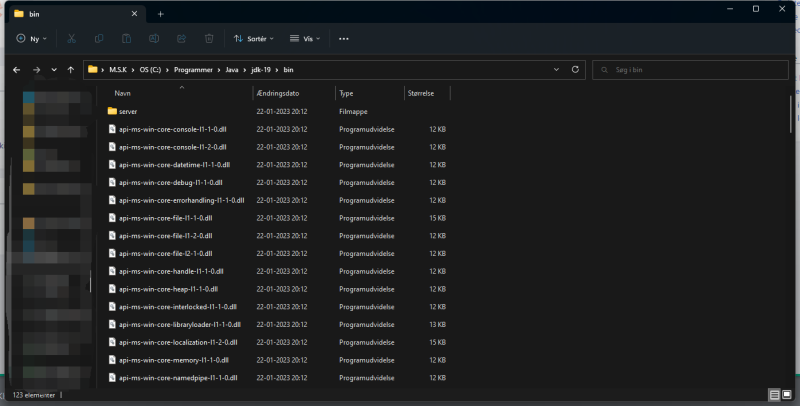Open the Ny (New) dropdown

coord(32,39)
